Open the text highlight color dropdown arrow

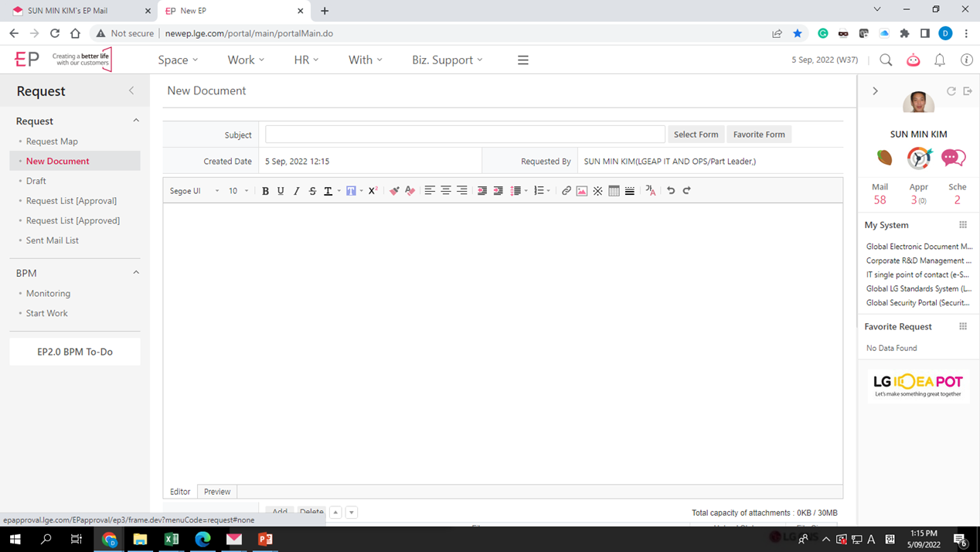coord(361,191)
